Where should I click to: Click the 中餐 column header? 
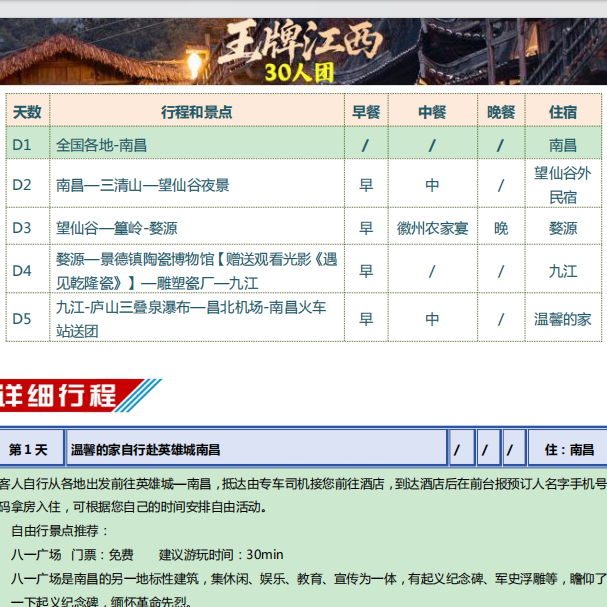click(x=432, y=111)
